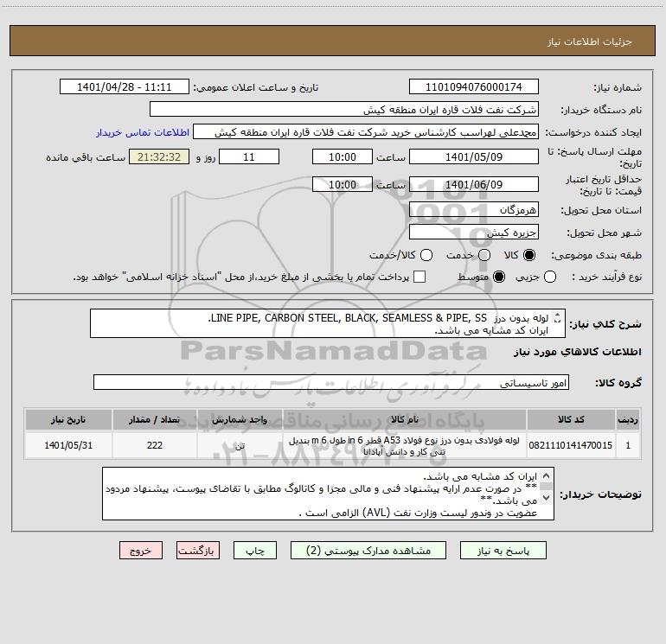Click the خروج exit button
The image size is (666, 644).
pos(141,551)
